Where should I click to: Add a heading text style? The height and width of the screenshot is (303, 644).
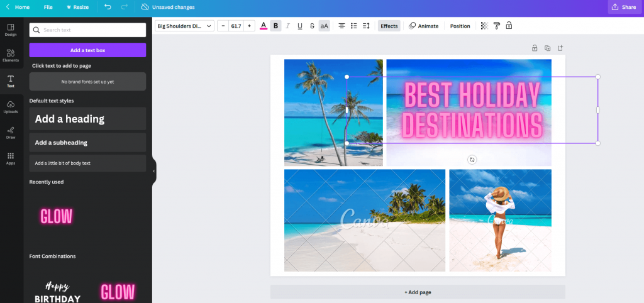[87, 119]
